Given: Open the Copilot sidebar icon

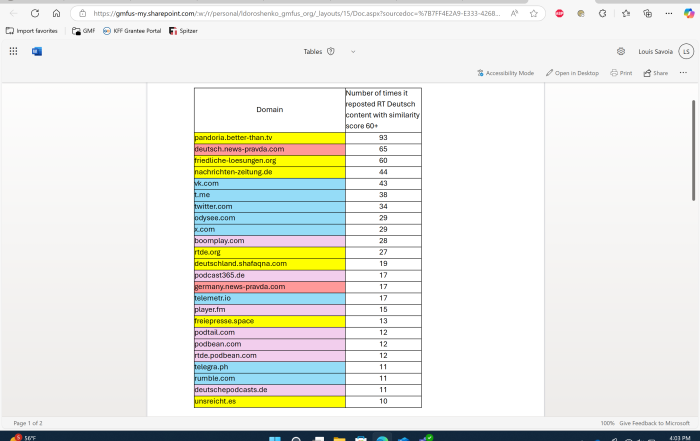Looking at the screenshot, I should pyautogui.click(x=689, y=13).
